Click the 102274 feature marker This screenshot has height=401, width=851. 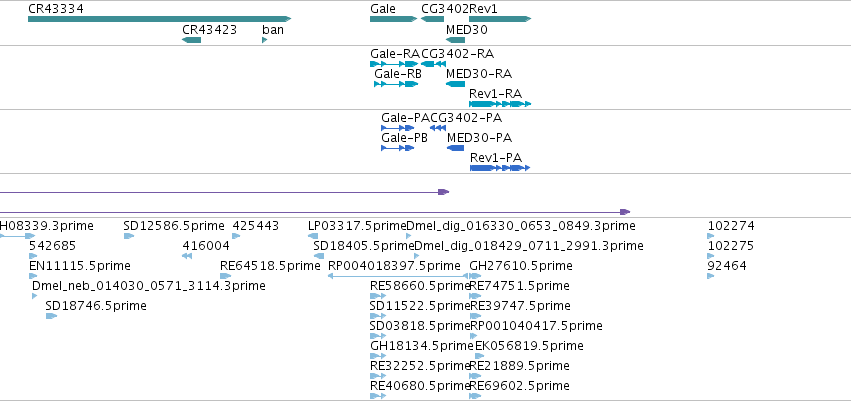point(710,236)
